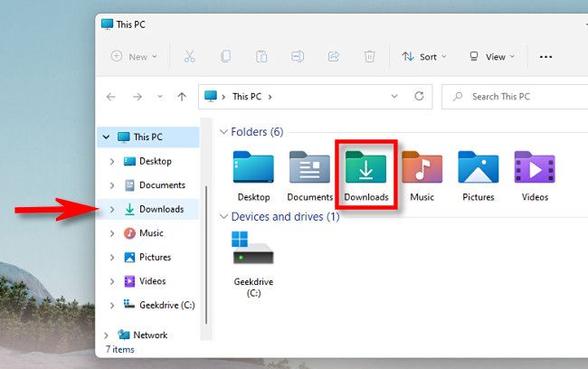
Task: Click the monitor icon in address bar
Action: 211,97
